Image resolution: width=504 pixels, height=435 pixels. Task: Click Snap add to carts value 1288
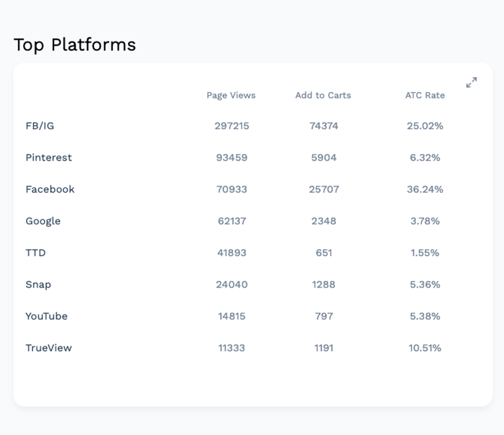(x=324, y=285)
